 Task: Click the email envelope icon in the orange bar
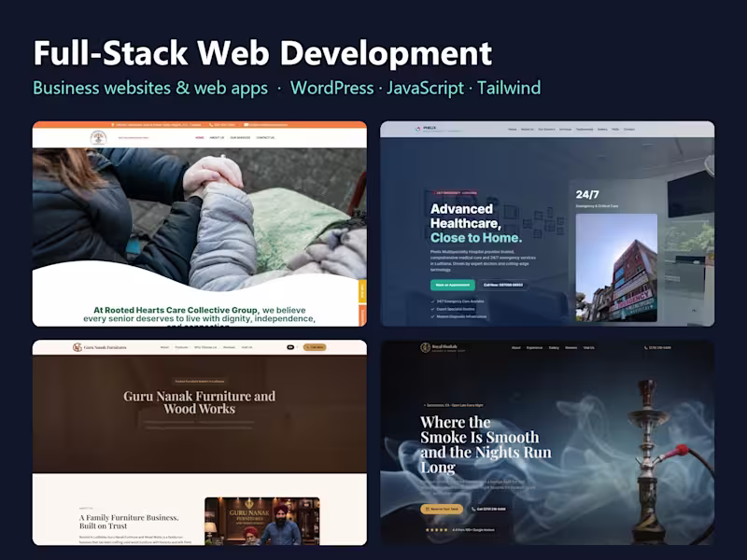(246, 125)
